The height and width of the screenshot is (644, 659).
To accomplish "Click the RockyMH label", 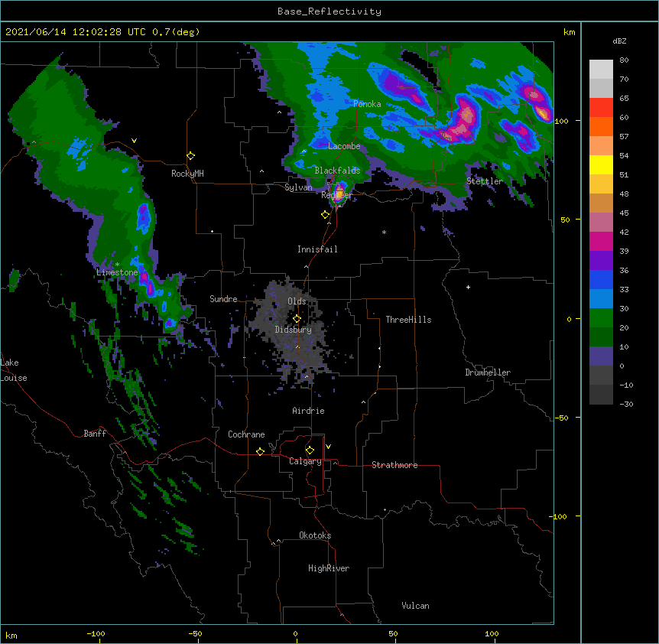I will (x=187, y=174).
